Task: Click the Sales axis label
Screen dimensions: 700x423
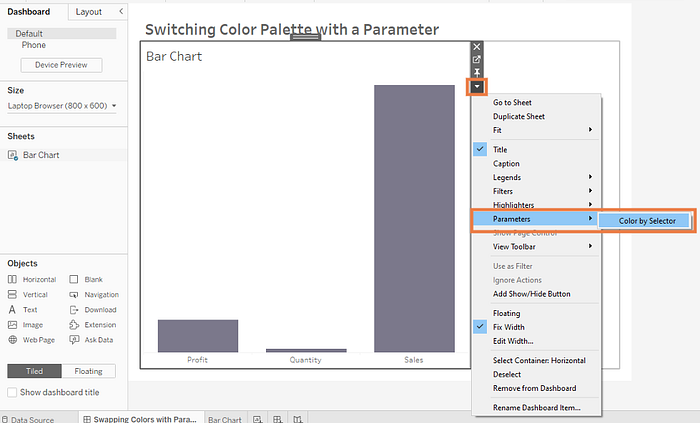Action: [x=414, y=360]
